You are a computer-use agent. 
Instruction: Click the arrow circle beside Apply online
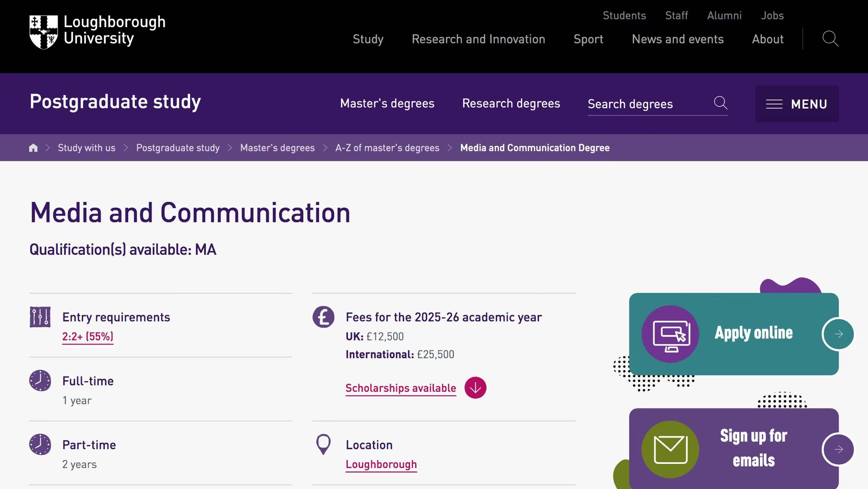(x=838, y=334)
